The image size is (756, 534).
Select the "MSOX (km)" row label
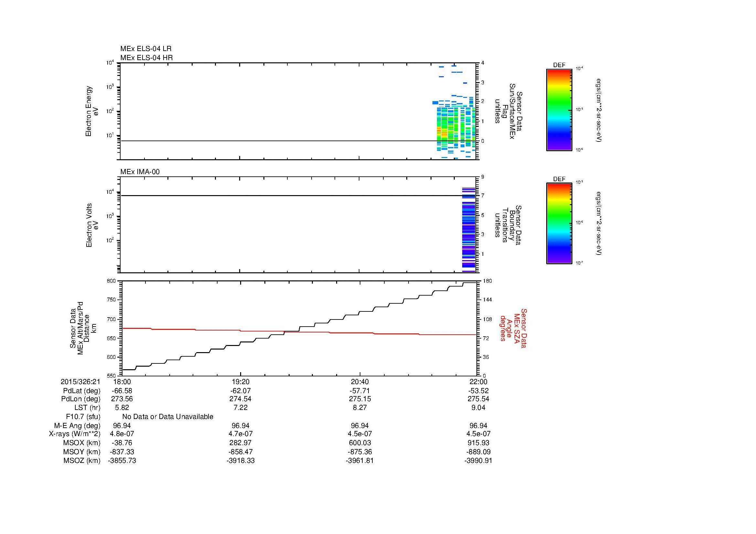[x=82, y=443]
